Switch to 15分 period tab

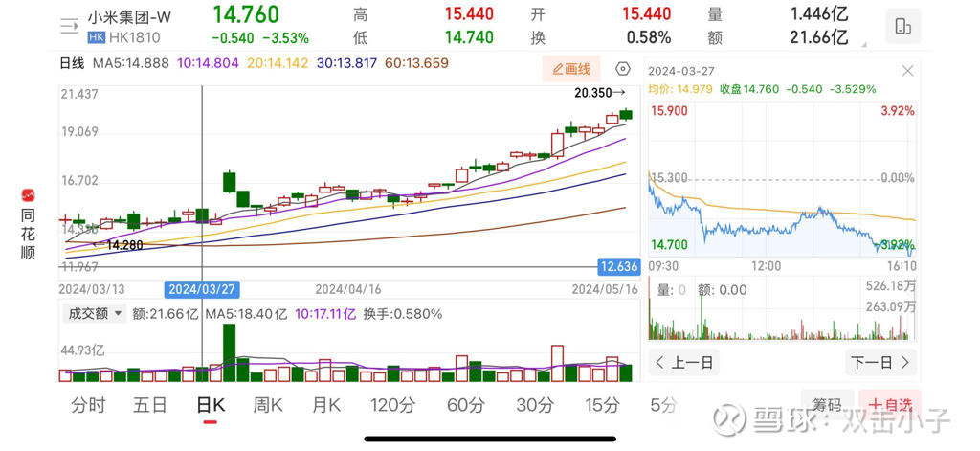[x=603, y=405]
